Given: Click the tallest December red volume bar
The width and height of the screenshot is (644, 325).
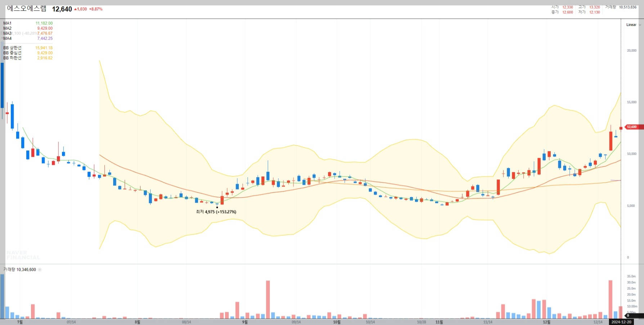Looking at the screenshot, I should pos(611,299).
